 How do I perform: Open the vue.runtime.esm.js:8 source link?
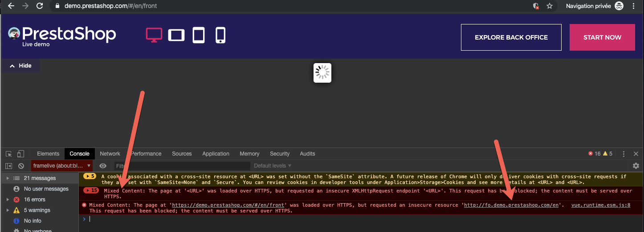point(601,205)
